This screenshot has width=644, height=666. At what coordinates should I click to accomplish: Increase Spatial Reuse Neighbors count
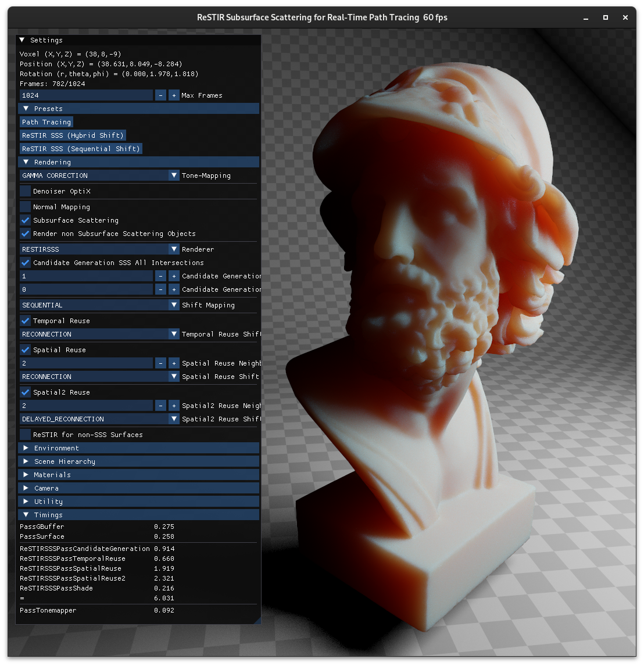174,363
